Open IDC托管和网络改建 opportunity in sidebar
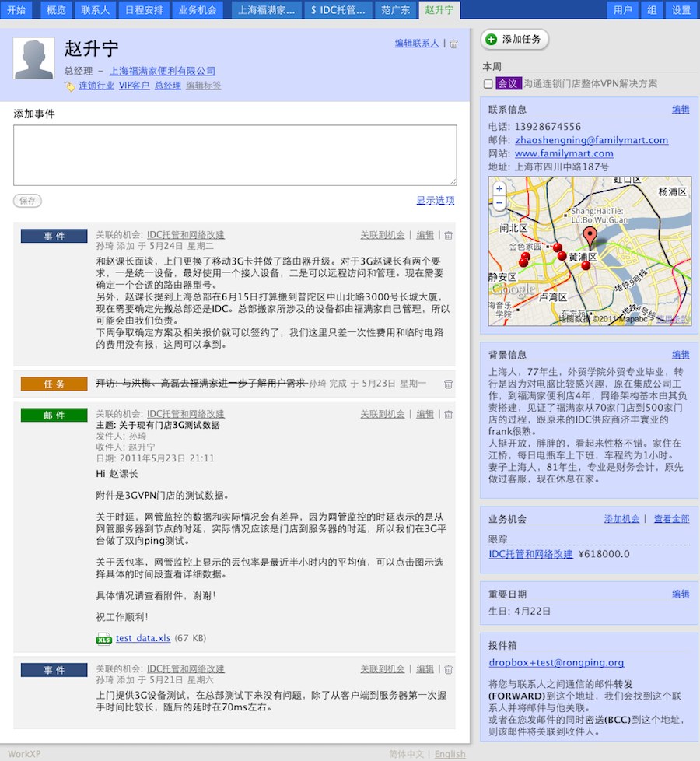Image resolution: width=700 pixels, height=761 pixels. tap(530, 554)
